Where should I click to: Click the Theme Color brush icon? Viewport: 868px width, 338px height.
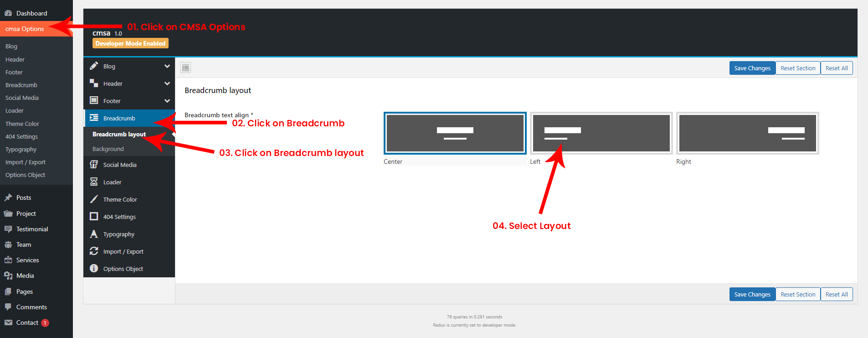click(x=94, y=199)
